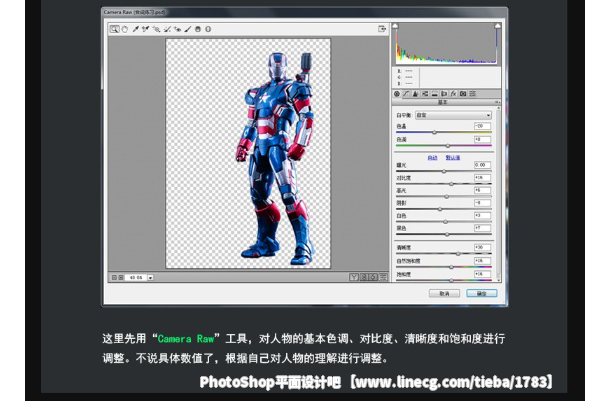
Task: Click the 饱和度 saturation value field
Action: pos(482,274)
